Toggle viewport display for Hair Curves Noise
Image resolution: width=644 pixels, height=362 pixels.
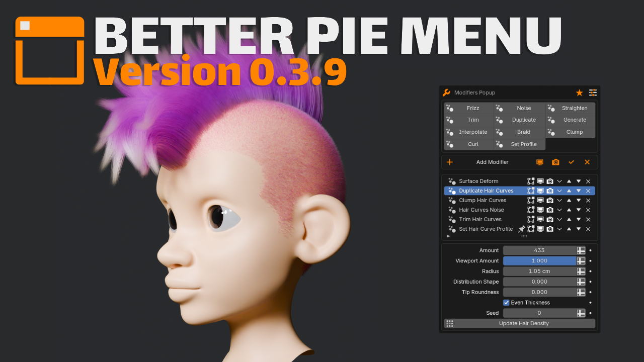coord(540,210)
